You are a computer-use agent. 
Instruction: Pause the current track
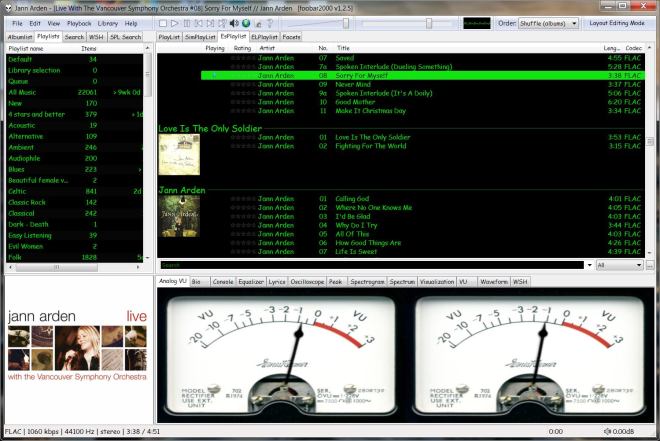(x=186, y=22)
